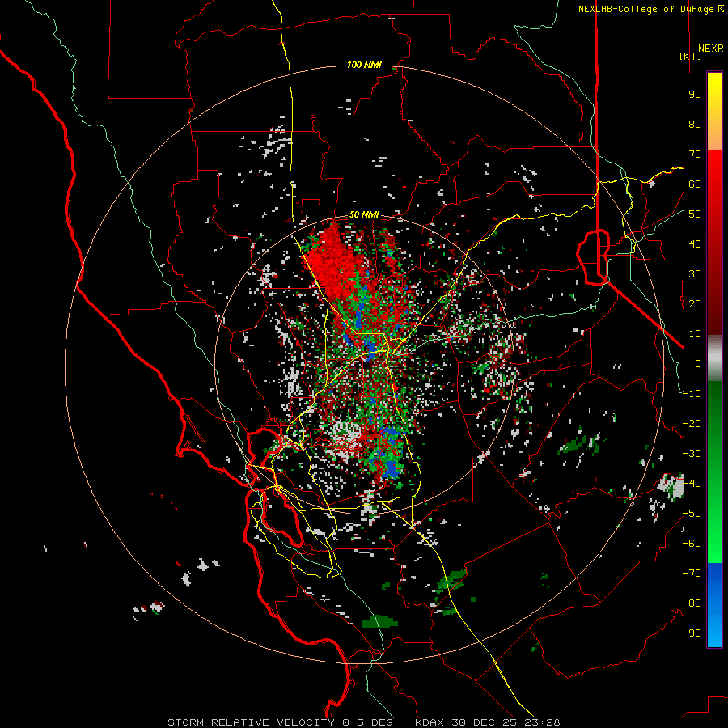Click the 0 value on the velocity scale
This screenshot has width=728, height=728.
[x=698, y=363]
